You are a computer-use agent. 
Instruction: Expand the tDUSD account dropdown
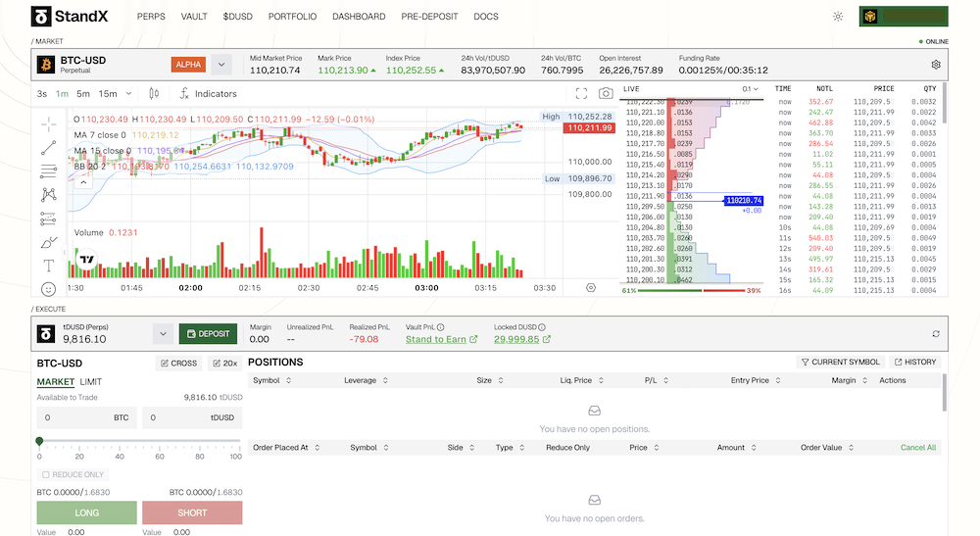[163, 334]
